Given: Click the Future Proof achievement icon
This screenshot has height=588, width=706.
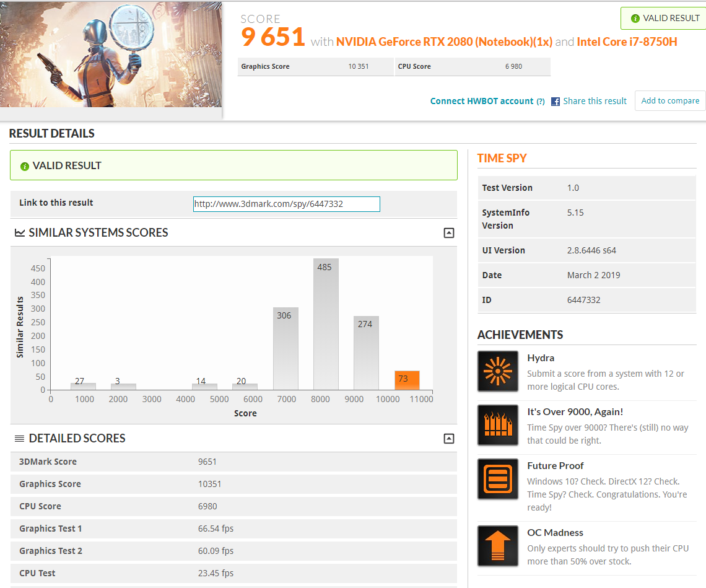Looking at the screenshot, I should pos(497,479).
